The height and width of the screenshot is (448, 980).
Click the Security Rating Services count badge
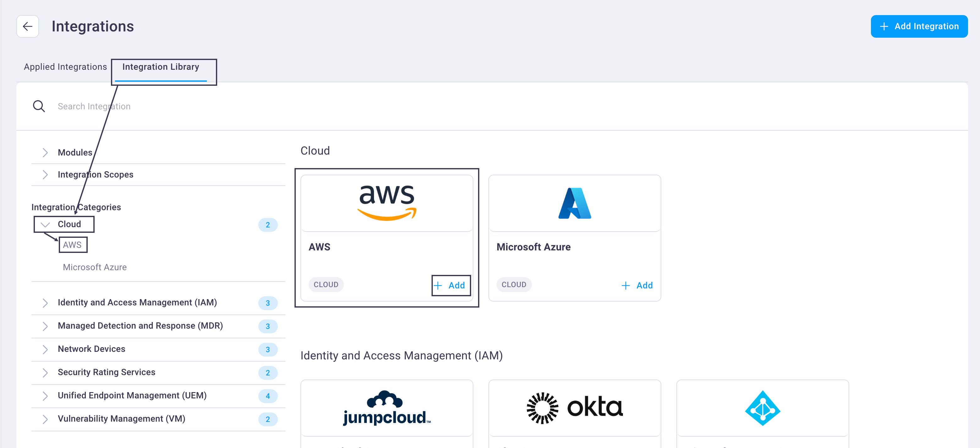click(268, 373)
